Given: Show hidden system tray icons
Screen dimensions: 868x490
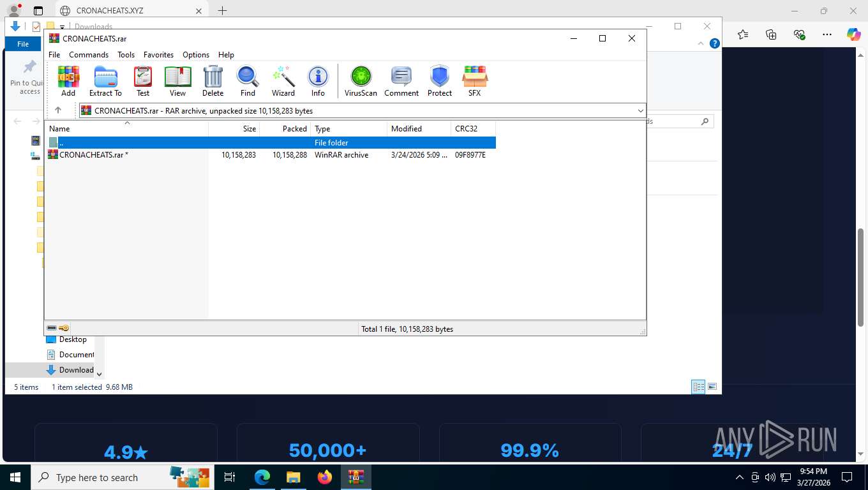Looking at the screenshot, I should click(x=740, y=477).
